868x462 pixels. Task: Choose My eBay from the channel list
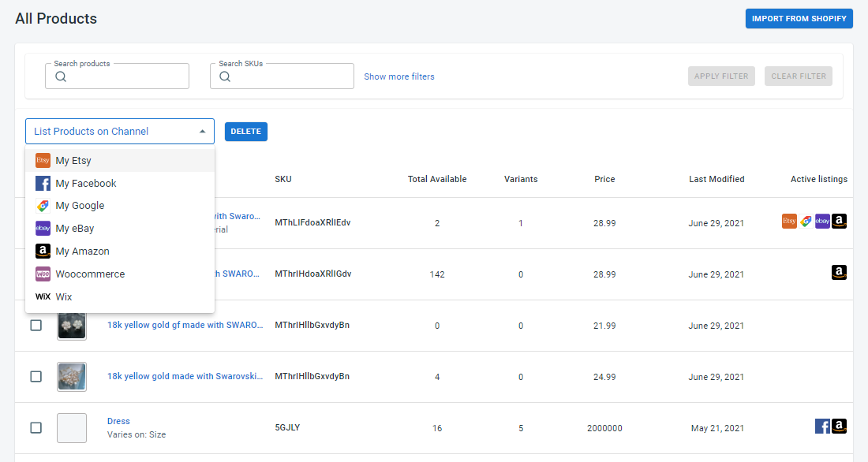pyautogui.click(x=120, y=229)
